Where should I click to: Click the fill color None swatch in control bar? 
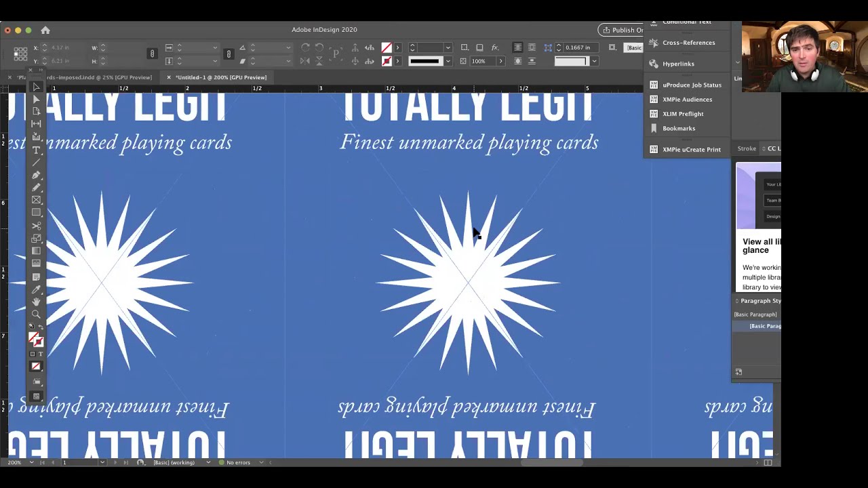pyautogui.click(x=387, y=47)
